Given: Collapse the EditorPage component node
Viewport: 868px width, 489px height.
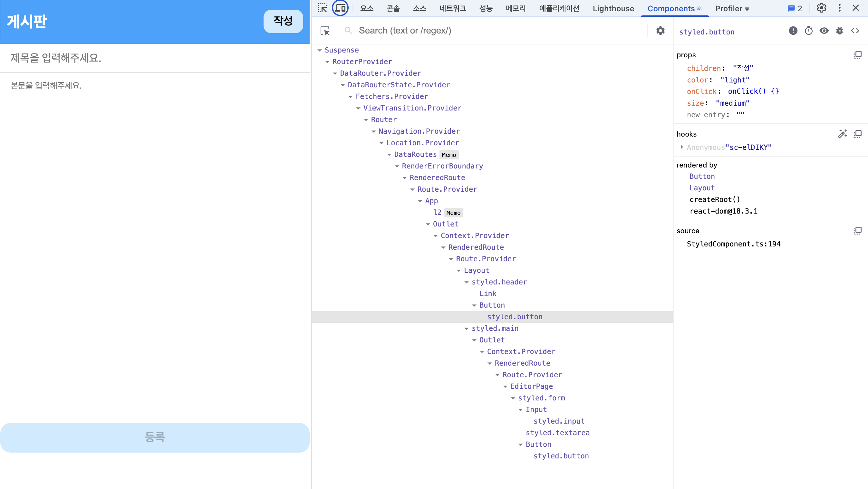Looking at the screenshot, I should (x=506, y=387).
